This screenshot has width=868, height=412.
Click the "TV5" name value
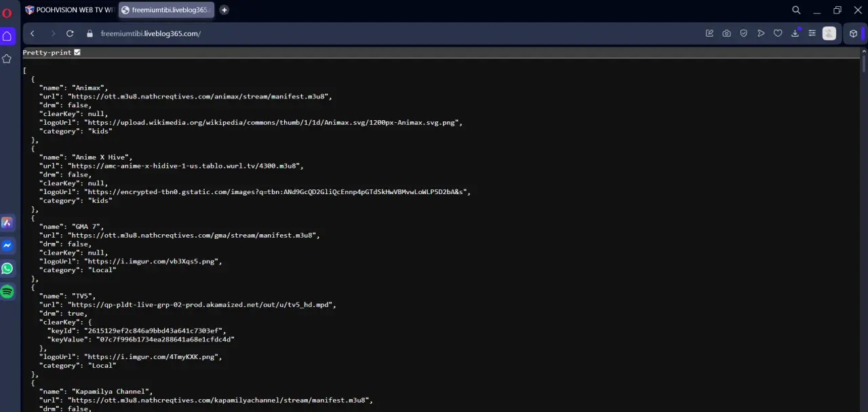(x=83, y=296)
